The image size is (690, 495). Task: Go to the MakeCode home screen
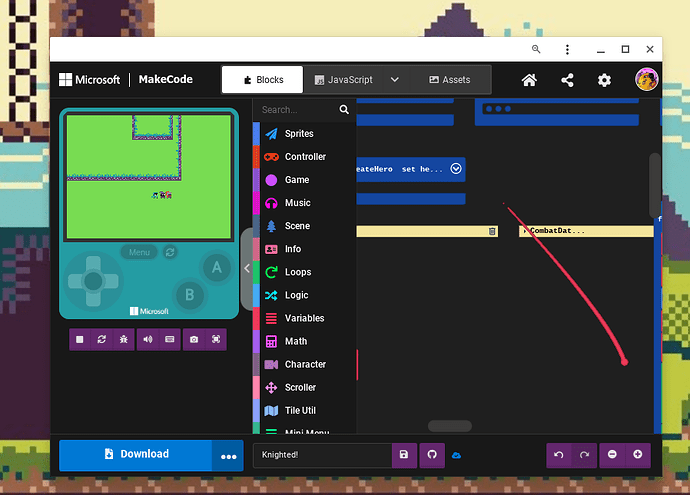click(x=529, y=80)
